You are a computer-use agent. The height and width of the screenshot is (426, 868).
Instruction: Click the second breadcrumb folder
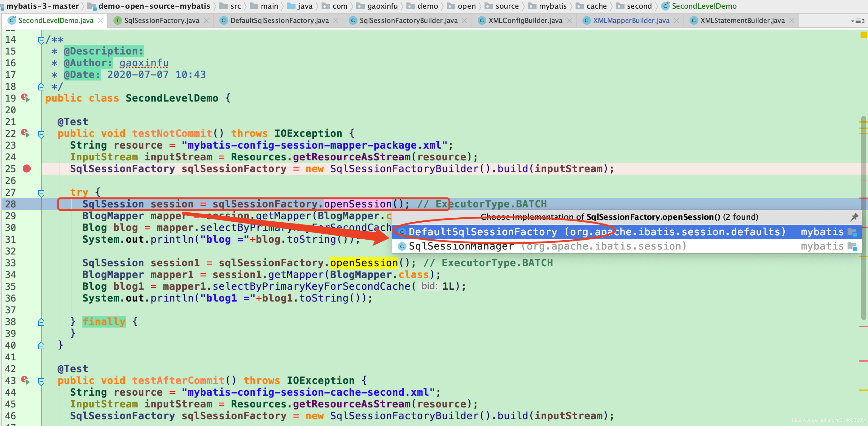634,6
